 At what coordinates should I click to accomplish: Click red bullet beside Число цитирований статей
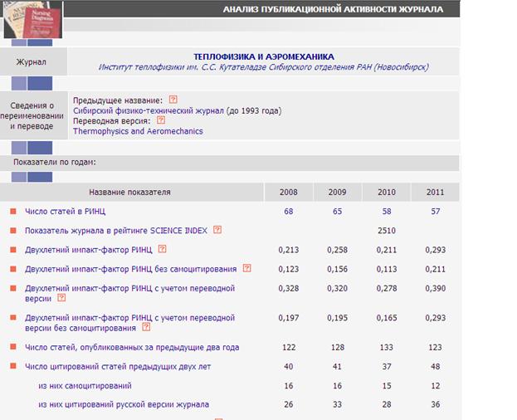coord(13,366)
